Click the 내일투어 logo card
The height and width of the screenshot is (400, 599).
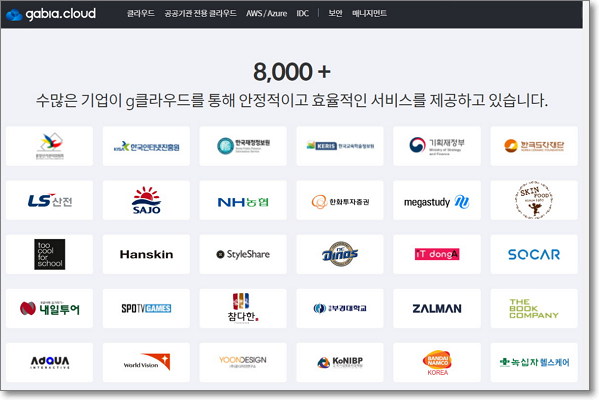(x=49, y=308)
